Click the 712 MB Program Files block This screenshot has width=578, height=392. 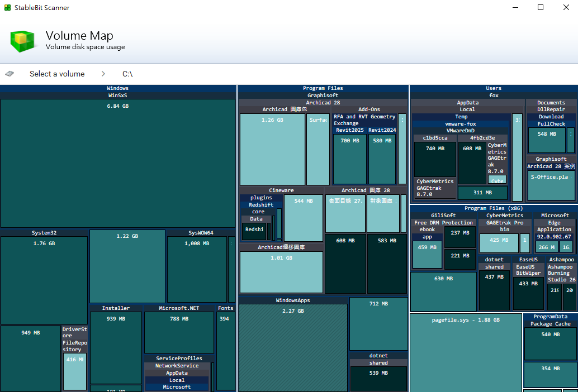[378, 324]
